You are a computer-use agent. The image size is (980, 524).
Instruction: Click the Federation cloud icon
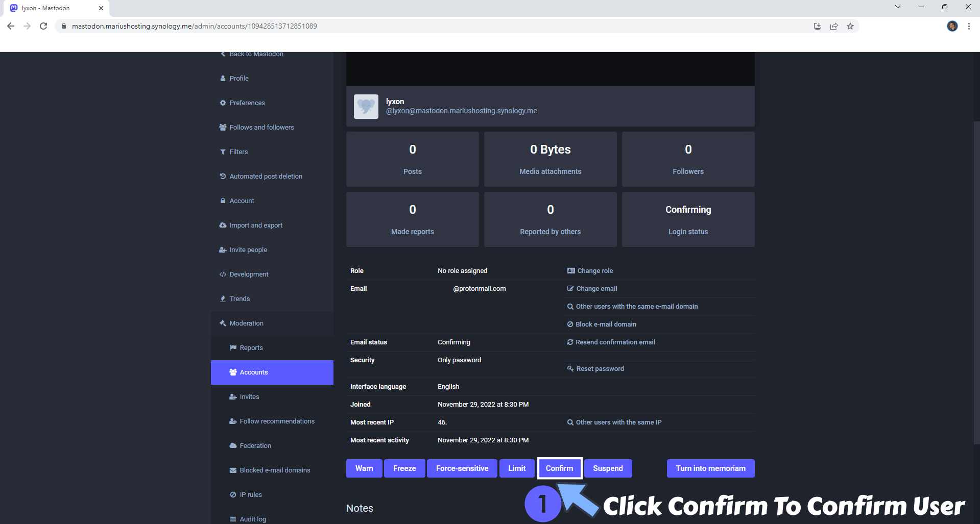(x=233, y=446)
